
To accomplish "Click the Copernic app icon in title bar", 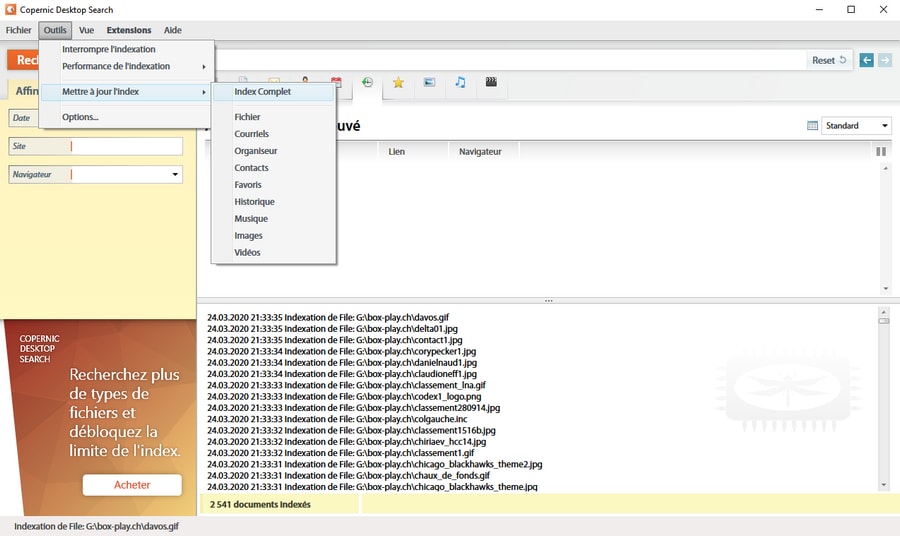I will coord(10,9).
